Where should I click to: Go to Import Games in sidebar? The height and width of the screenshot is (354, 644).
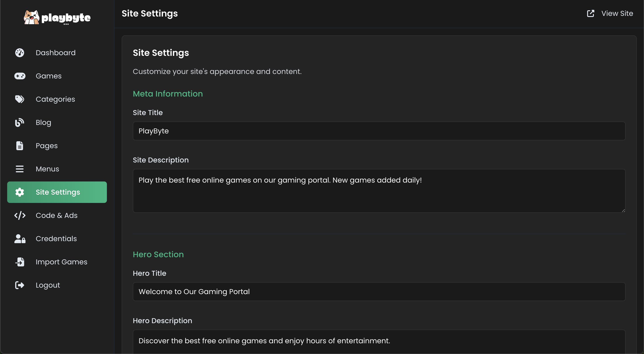coord(61,262)
